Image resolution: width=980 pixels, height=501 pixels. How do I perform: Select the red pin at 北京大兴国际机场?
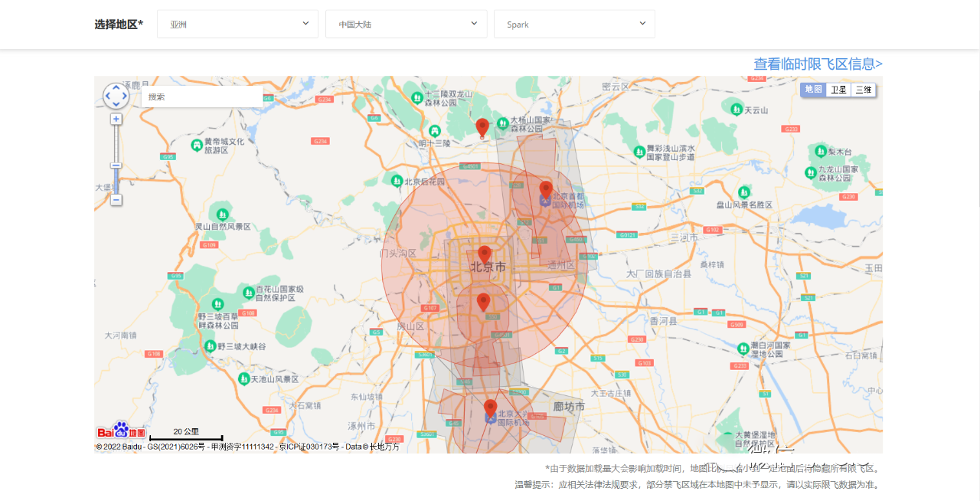click(491, 409)
